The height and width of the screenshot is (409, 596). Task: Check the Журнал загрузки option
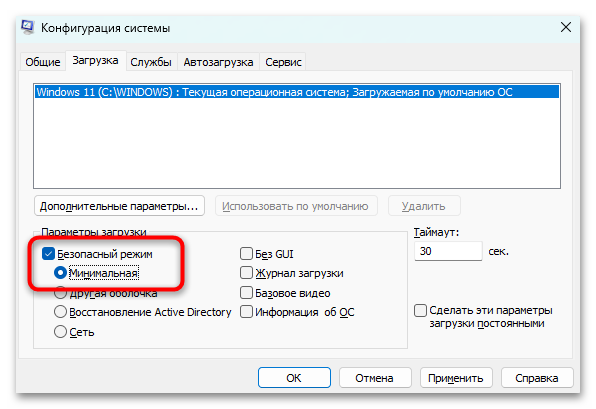[x=246, y=273]
